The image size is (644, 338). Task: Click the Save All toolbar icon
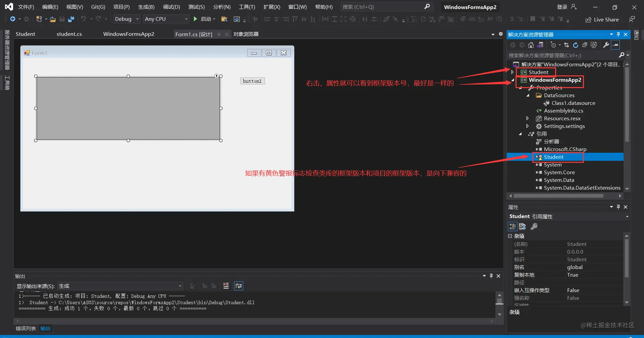71,19
